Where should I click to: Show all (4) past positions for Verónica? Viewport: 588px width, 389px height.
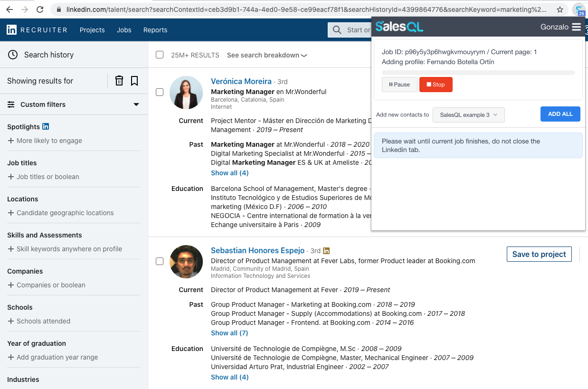[229, 173]
